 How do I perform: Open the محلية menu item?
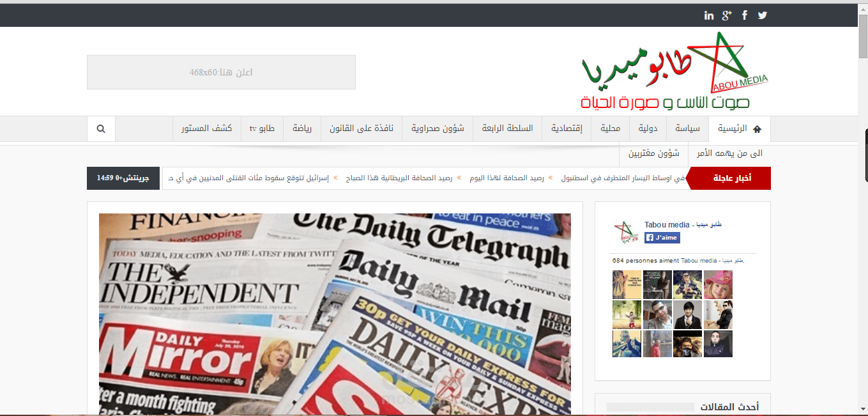pos(611,129)
